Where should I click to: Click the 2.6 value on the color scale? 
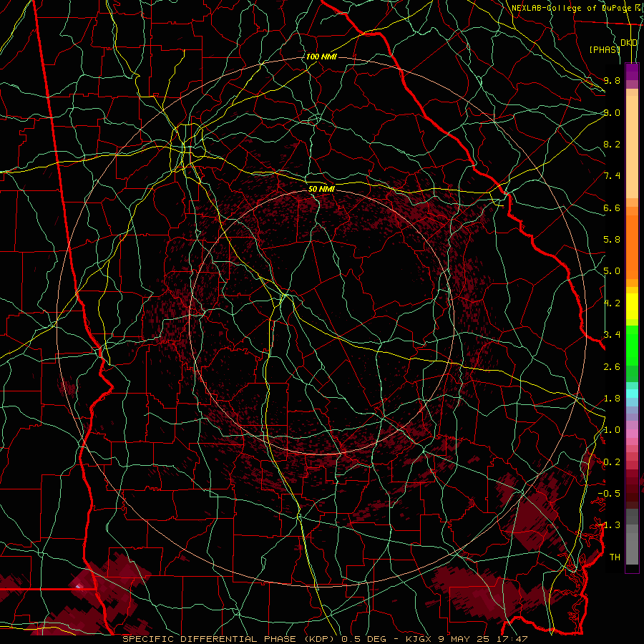pos(612,366)
